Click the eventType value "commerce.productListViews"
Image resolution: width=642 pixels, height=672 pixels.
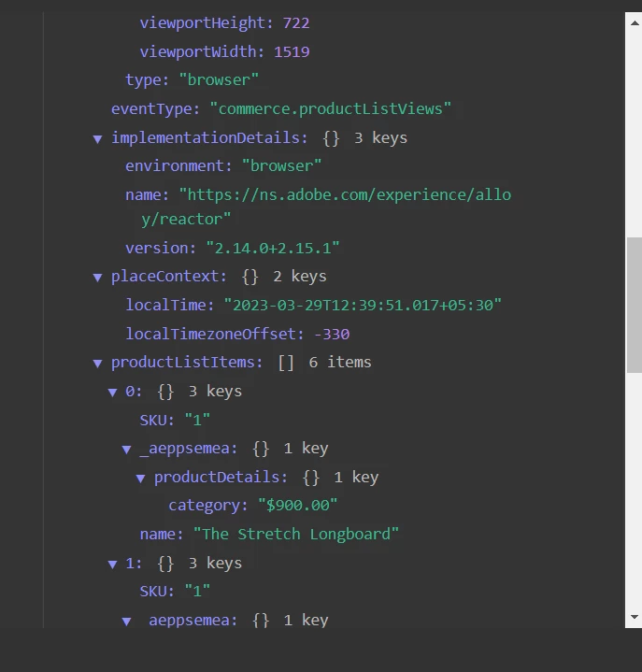click(x=331, y=108)
